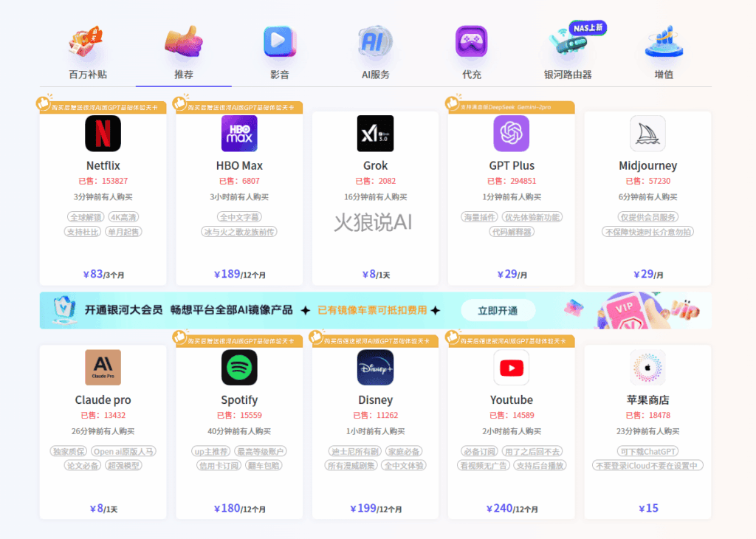756x539 pixels.
Task: Click the 立即开通 button
Action: (498, 311)
